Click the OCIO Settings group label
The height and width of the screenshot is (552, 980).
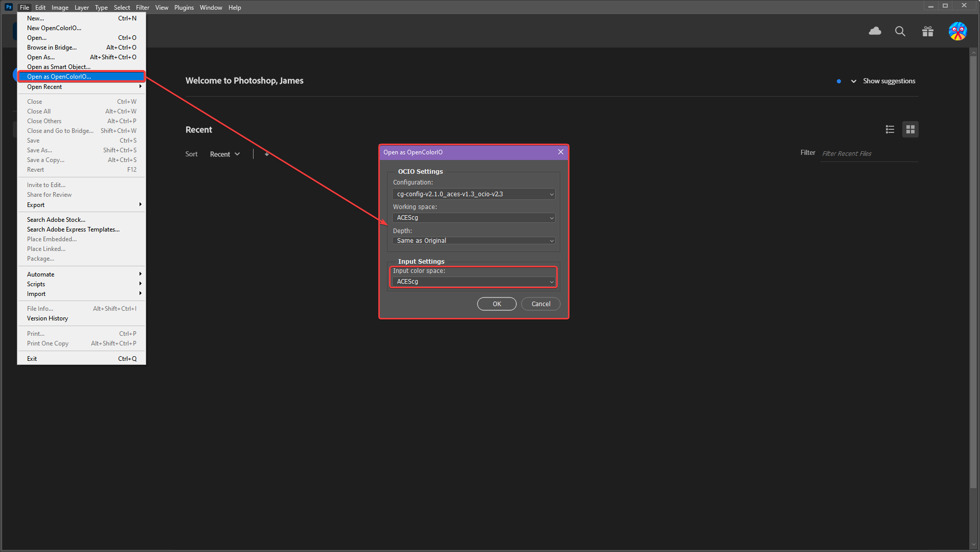point(420,172)
